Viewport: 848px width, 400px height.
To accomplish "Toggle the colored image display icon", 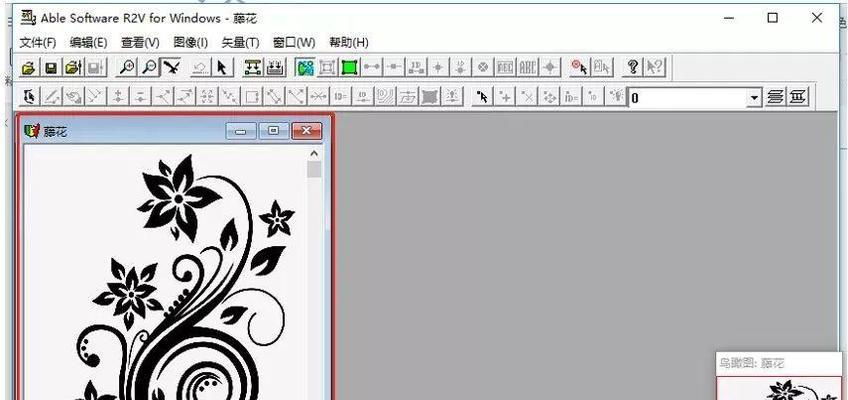I will tap(305, 68).
